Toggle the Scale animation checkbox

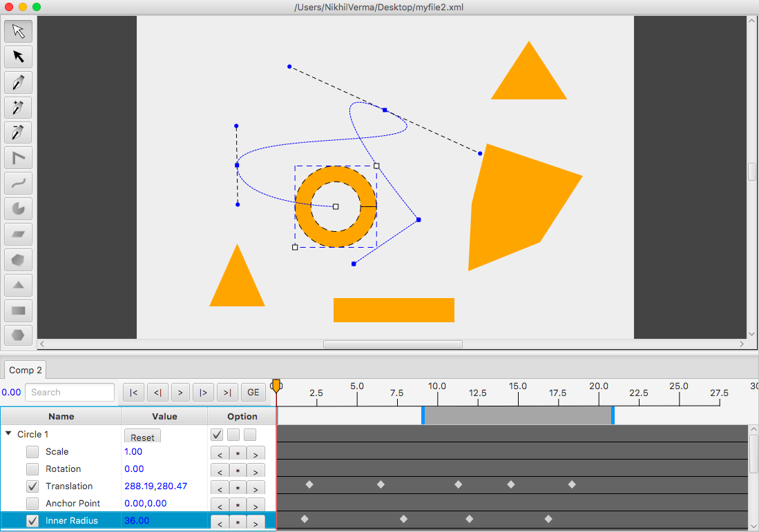click(x=32, y=452)
